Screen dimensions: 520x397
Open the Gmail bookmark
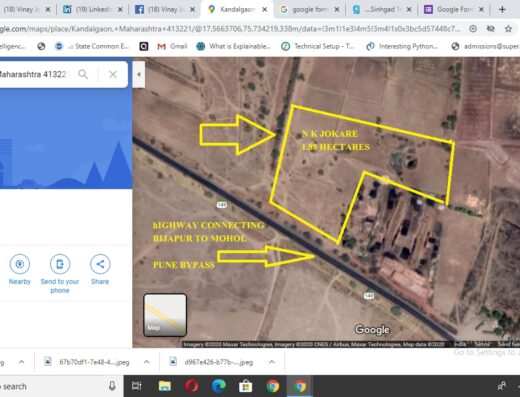click(172, 46)
